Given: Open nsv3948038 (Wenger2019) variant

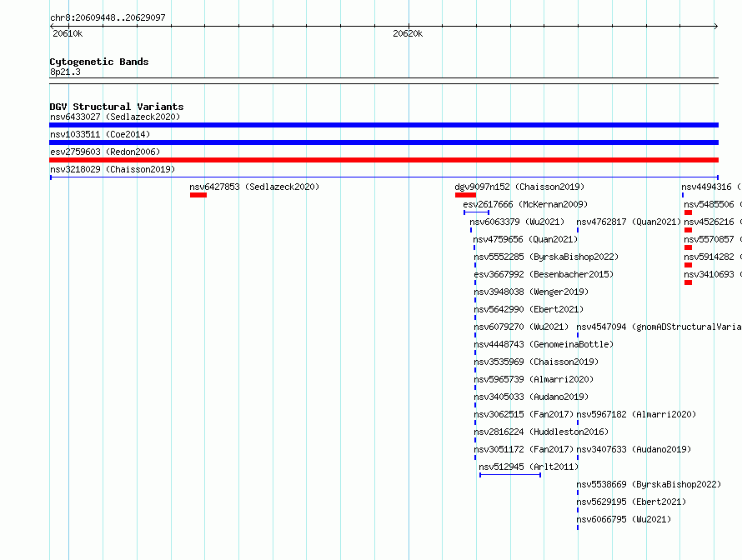Looking at the screenshot, I should coord(531,292).
